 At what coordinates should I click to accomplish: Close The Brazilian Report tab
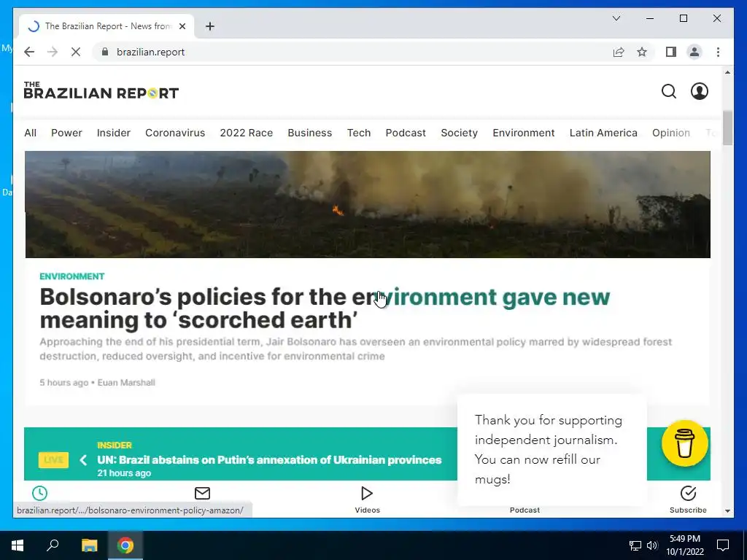tap(182, 26)
